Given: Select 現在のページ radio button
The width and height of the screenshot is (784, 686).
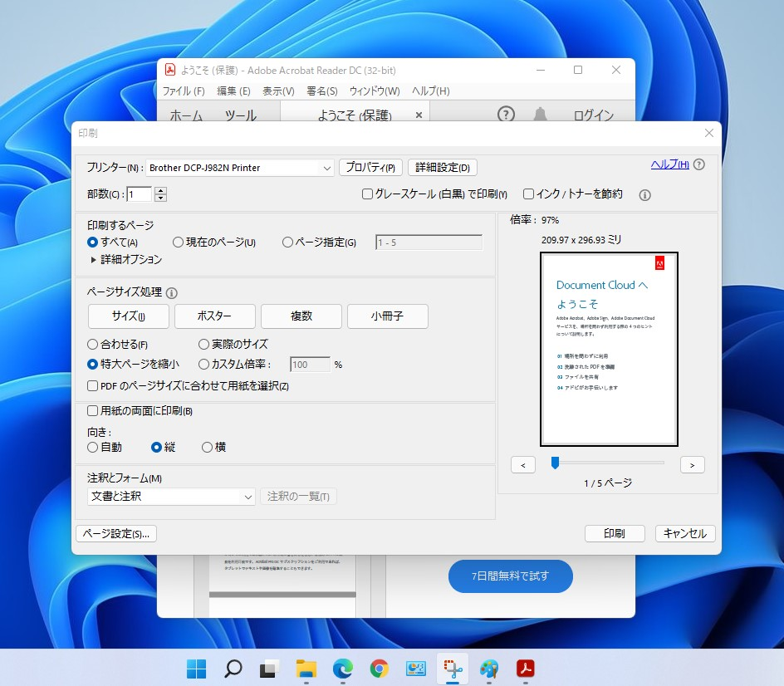Looking at the screenshot, I should [x=178, y=243].
